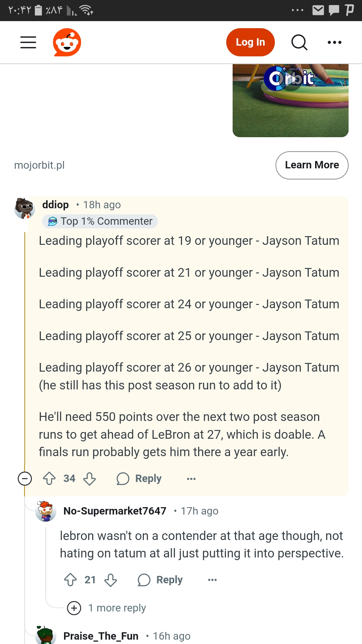Image resolution: width=362 pixels, height=644 pixels.
Task: Open header three-dot overflow menu
Action: [334, 42]
